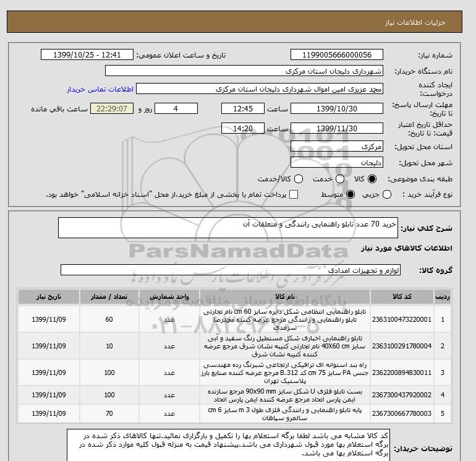Click response deadline date 1399/10/30
Viewport: 476px width, 461px height.
pos(337,108)
